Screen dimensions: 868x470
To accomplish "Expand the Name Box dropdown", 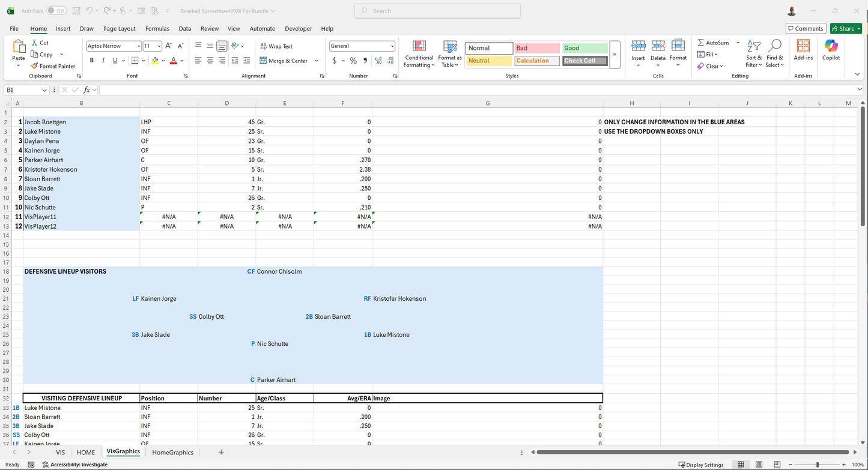I will click(x=44, y=89).
